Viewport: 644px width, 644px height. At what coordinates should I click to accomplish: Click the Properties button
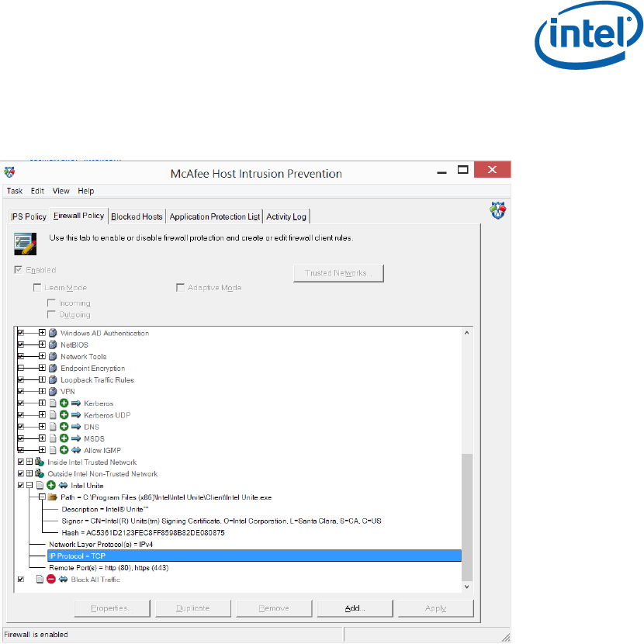click(x=113, y=608)
